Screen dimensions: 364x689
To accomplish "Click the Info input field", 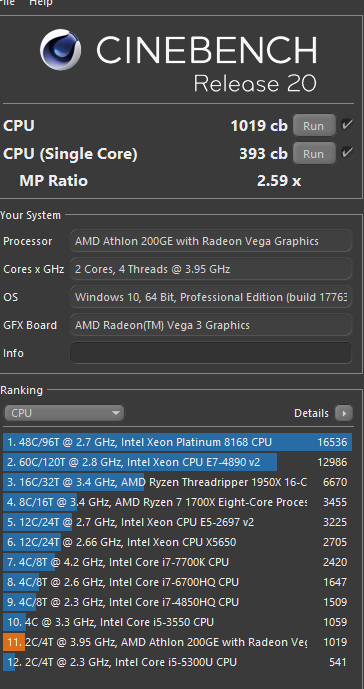I will [x=211, y=353].
